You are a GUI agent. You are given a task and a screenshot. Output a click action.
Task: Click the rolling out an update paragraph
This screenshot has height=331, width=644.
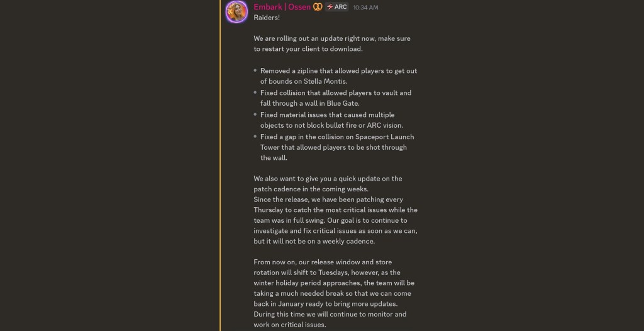click(x=332, y=43)
